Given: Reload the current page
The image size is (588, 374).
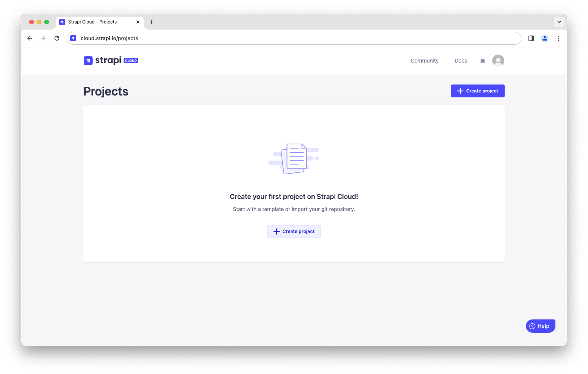Looking at the screenshot, I should tap(57, 38).
